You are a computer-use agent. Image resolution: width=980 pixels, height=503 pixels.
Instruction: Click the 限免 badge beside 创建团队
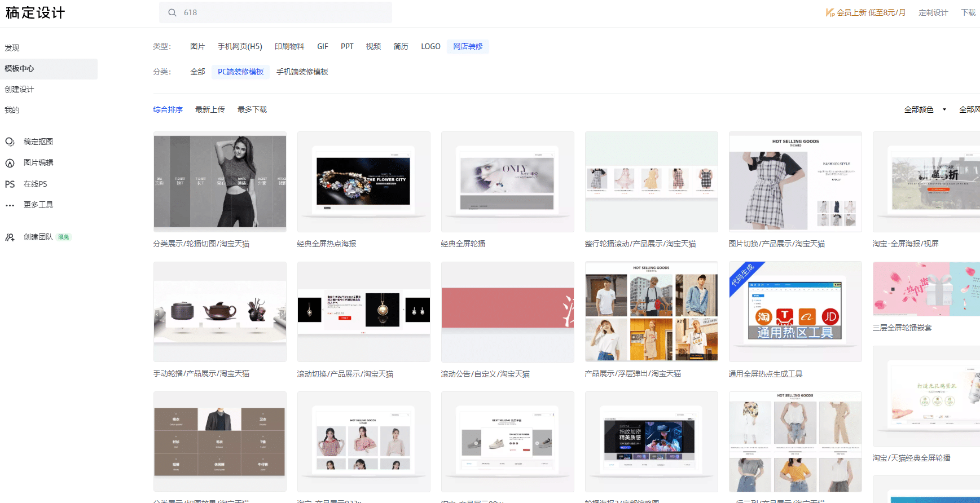tap(64, 237)
